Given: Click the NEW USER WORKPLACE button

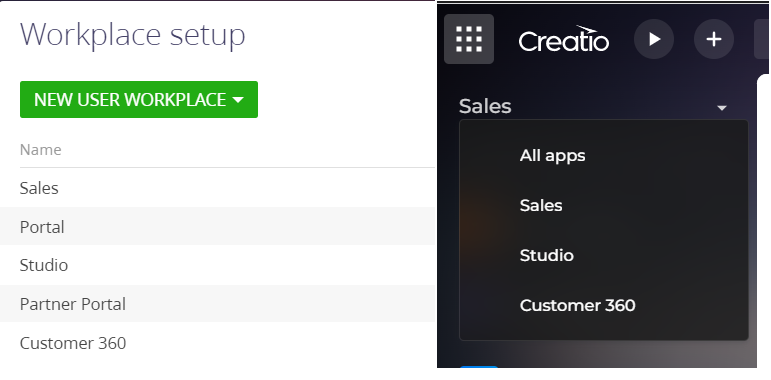Looking at the screenshot, I should (x=139, y=99).
